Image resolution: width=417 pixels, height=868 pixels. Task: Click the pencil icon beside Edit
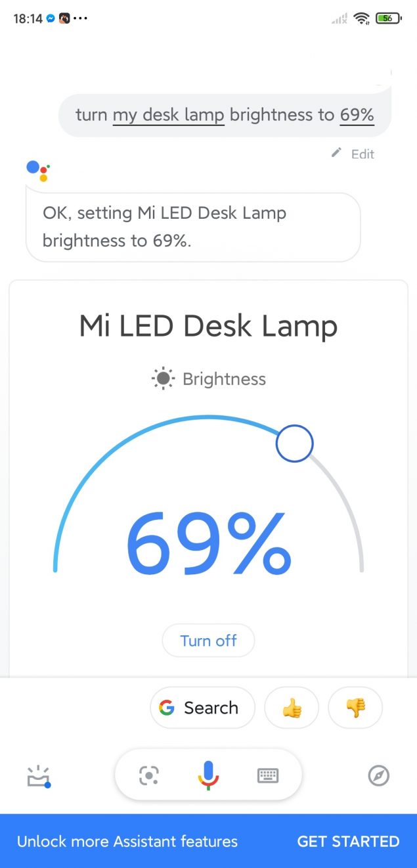(336, 153)
